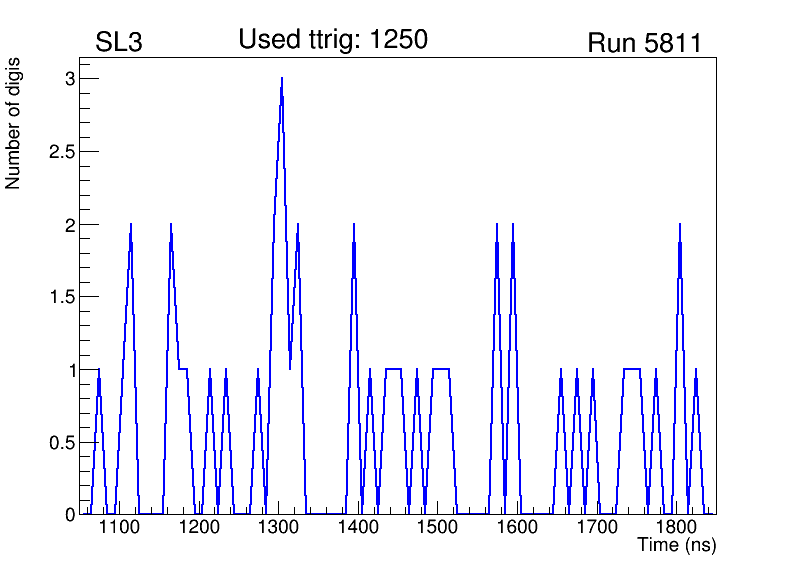Click the 1.5 label on the y-axis
Screen dimensions: 796x572
pyautogui.click(x=62, y=297)
